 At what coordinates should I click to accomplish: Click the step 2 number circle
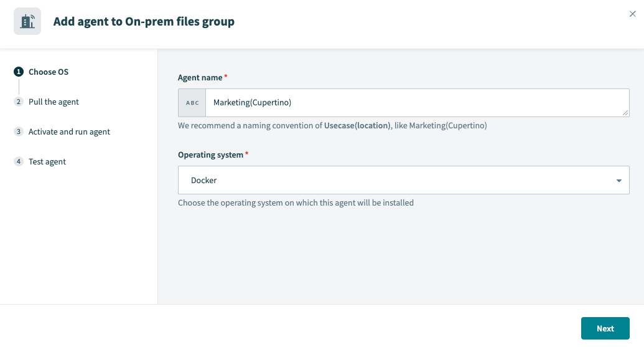click(x=19, y=102)
